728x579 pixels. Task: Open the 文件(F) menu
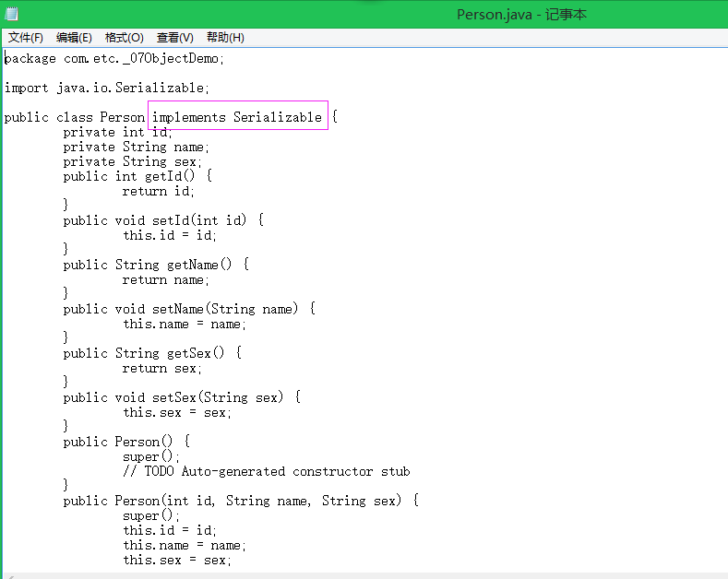26,38
